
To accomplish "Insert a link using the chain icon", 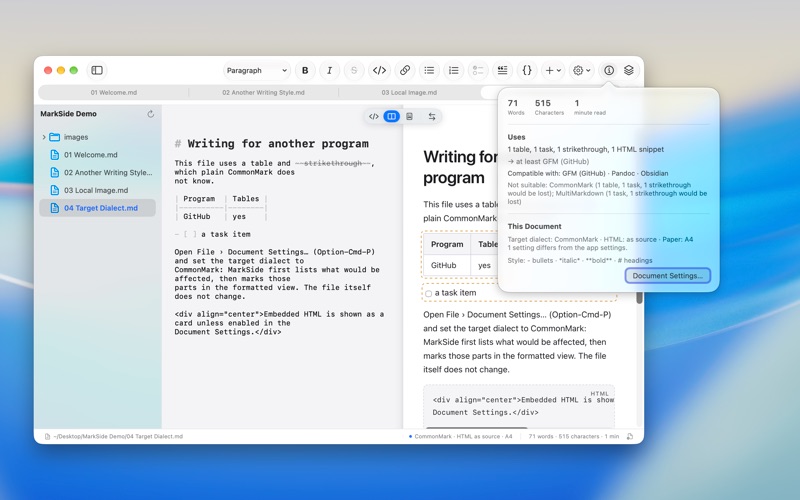I will point(405,70).
